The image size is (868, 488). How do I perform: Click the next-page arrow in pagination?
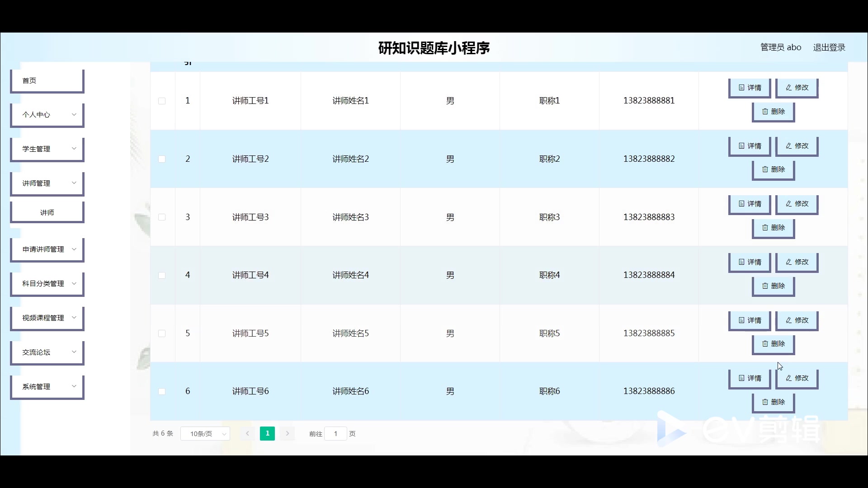coord(287,434)
